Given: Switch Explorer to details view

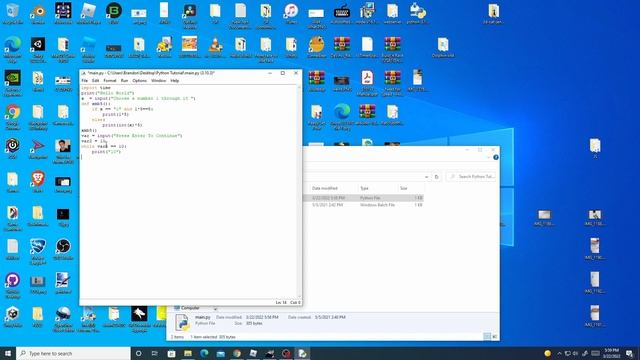Looking at the screenshot, I should 487,336.
